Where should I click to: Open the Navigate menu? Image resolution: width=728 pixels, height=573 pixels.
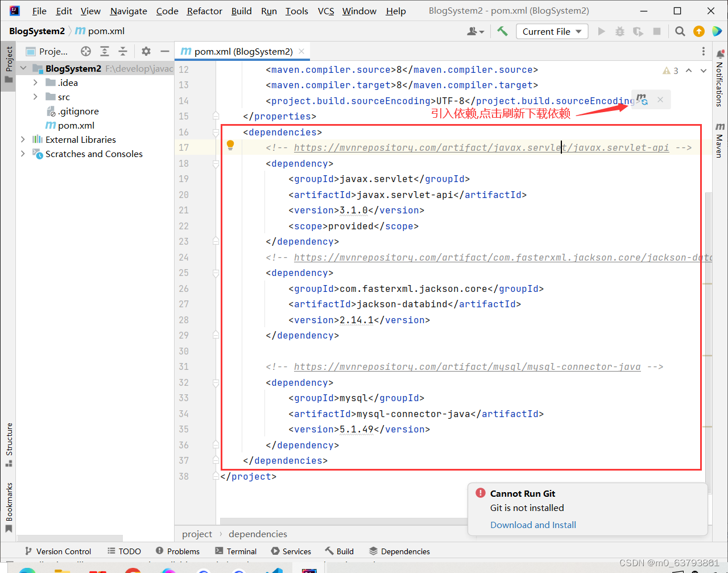click(129, 11)
